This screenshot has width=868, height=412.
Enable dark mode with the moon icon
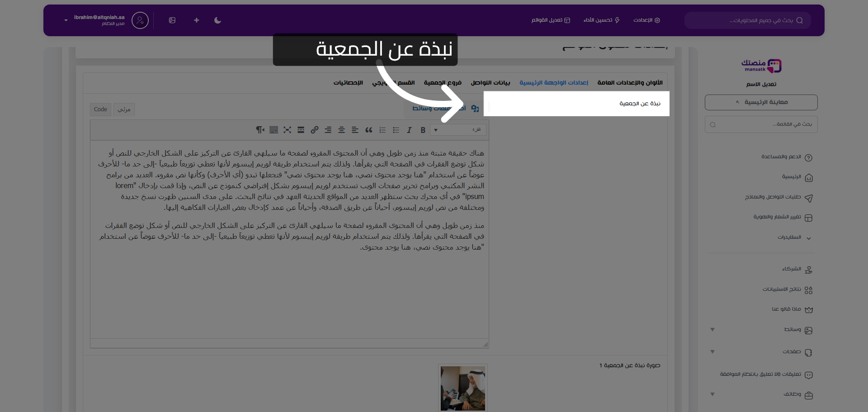point(217,20)
